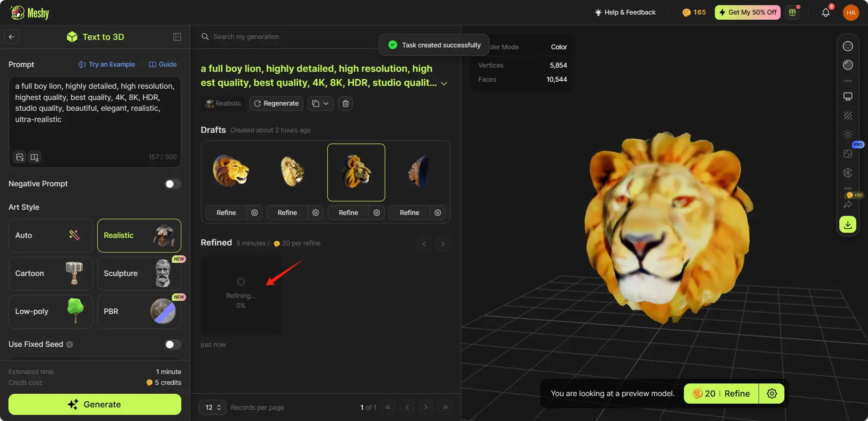The width and height of the screenshot is (868, 421).
Task: Open the Try an Example link
Action: (107, 64)
